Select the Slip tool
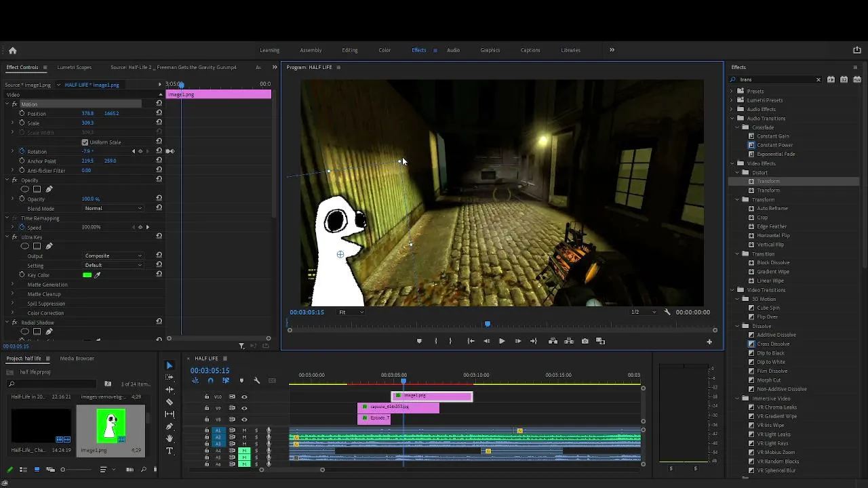This screenshot has height=488, width=868. coord(170,414)
